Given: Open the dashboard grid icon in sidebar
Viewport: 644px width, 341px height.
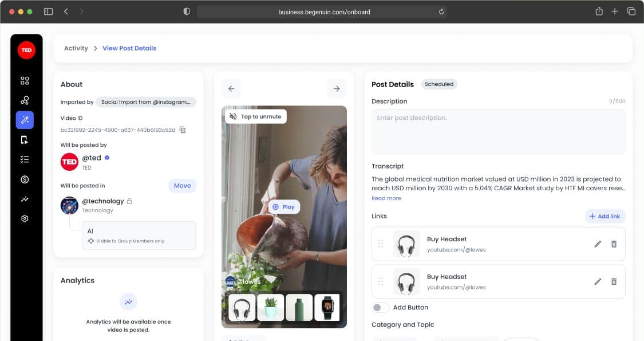Looking at the screenshot, I should click(x=25, y=81).
